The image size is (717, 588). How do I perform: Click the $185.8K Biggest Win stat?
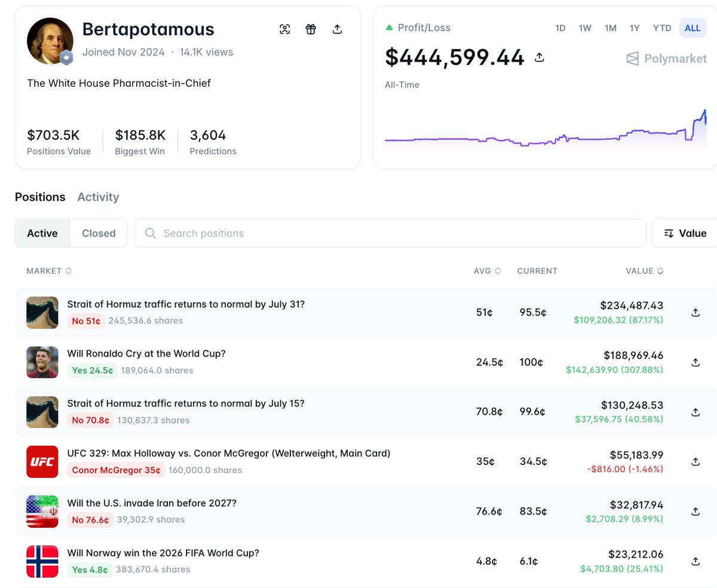[x=140, y=141]
